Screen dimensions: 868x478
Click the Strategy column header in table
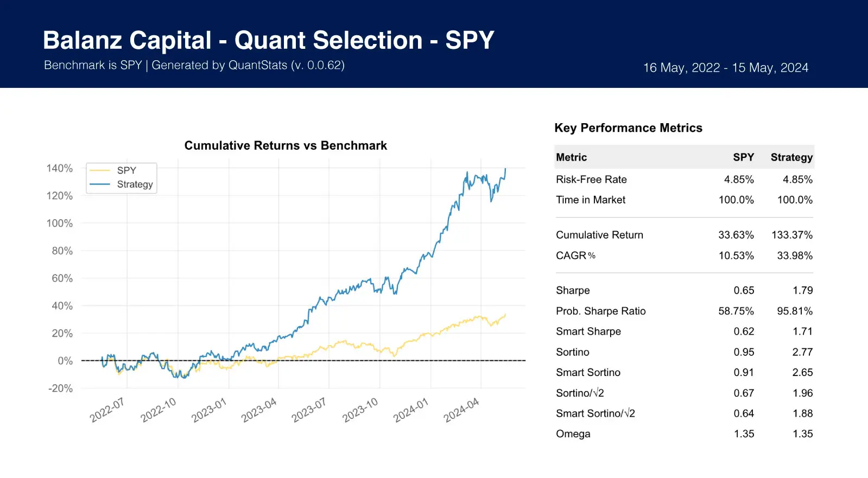[x=791, y=157]
